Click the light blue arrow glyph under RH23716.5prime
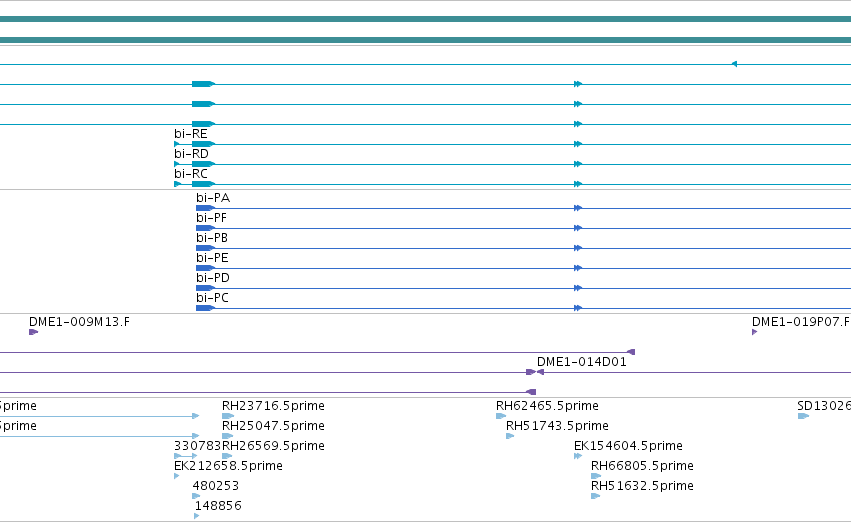This screenshot has height=522, width=851. pos(228,416)
